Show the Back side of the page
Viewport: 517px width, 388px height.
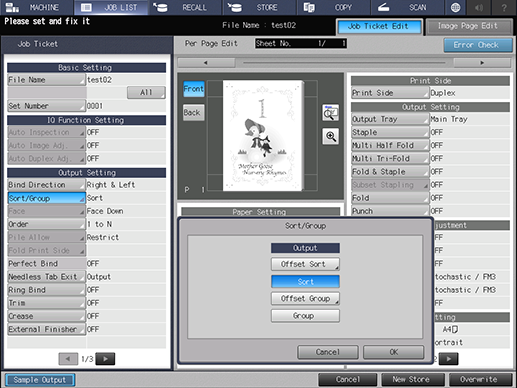point(194,112)
